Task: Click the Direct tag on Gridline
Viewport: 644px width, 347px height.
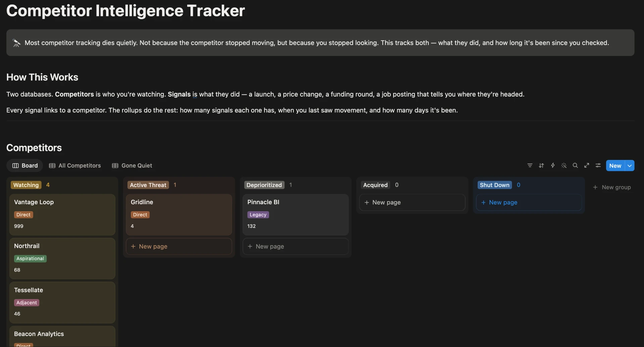Action: tap(140, 215)
